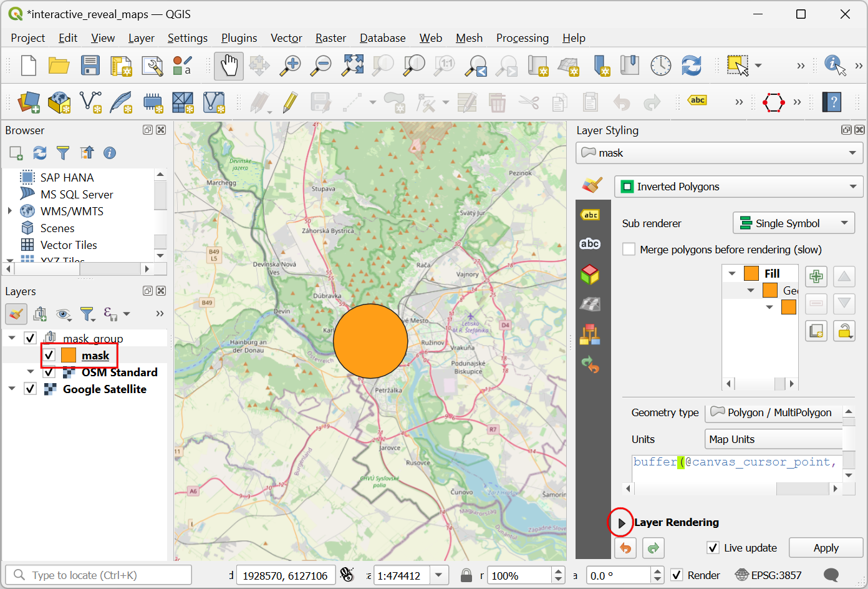Toggle visibility of the mask layer
Screen dimensions: 868x589
click(x=49, y=355)
